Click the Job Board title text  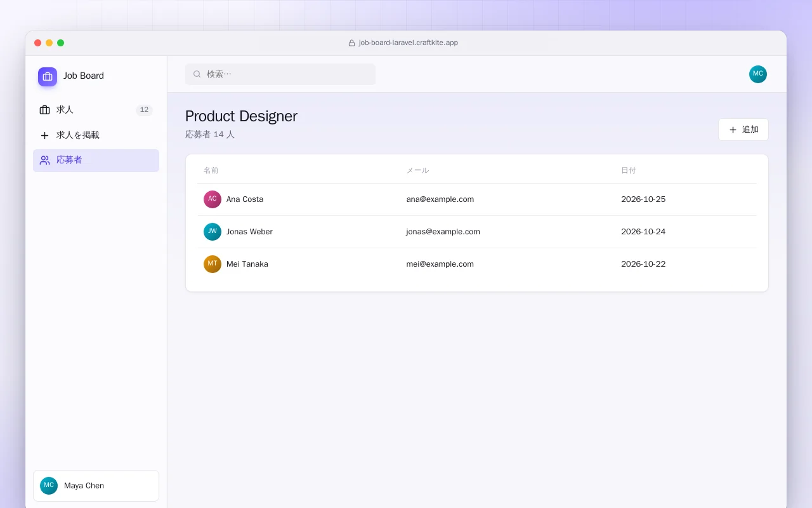pyautogui.click(x=84, y=76)
